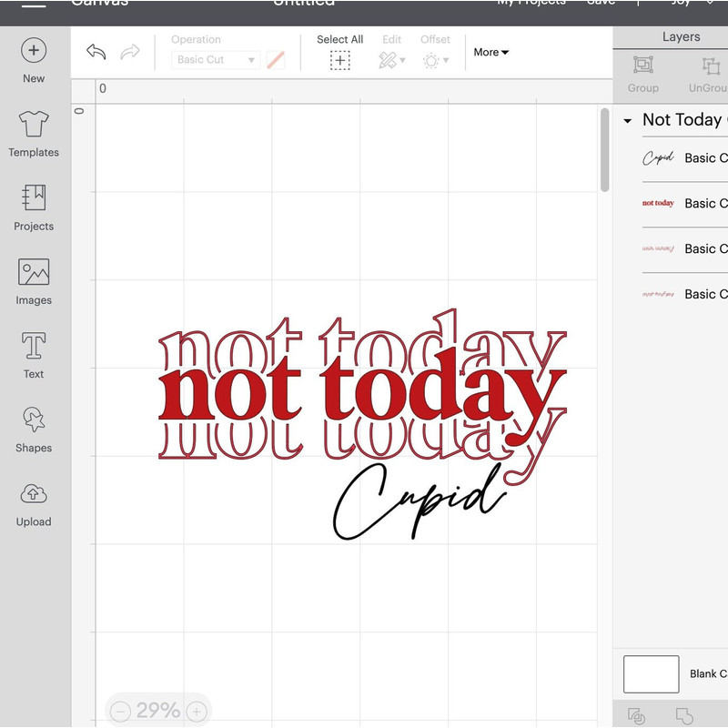Select the Cupid layer thumbnail
728x728 pixels.
pos(658,158)
